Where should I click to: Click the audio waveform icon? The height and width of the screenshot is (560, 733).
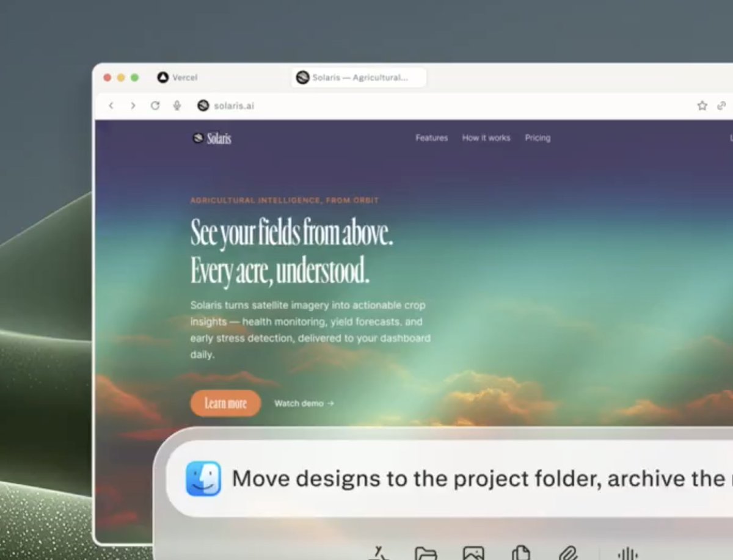[627, 553]
